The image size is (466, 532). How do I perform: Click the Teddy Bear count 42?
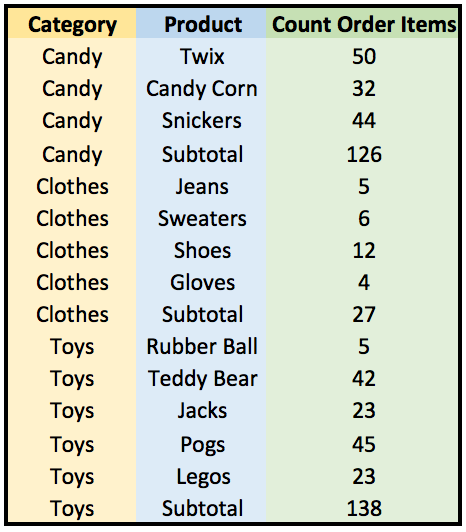pyautogui.click(x=364, y=378)
